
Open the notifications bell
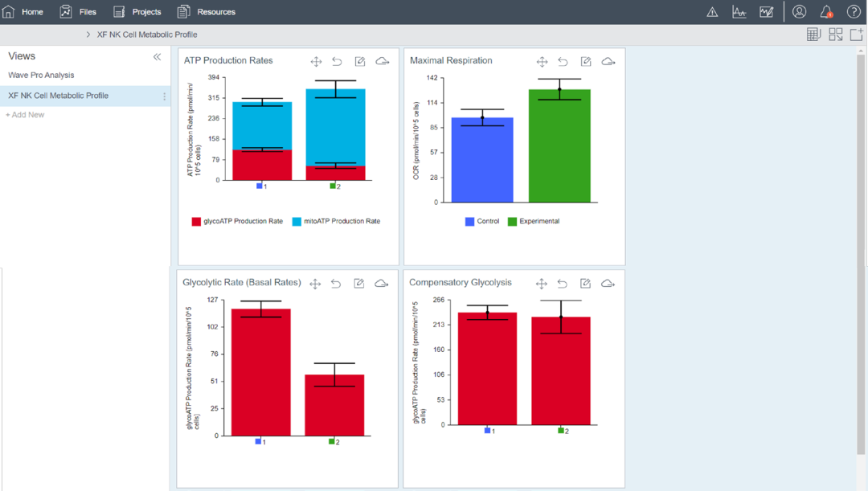coord(826,12)
